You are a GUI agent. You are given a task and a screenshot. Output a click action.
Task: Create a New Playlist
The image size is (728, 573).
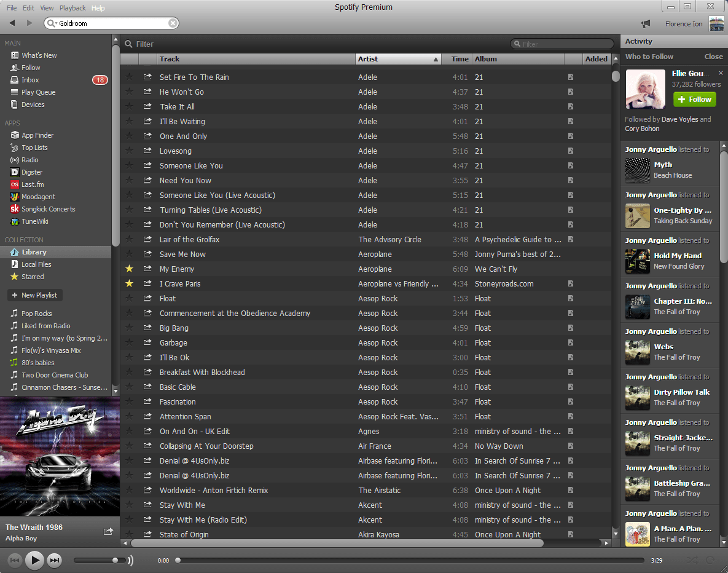[35, 295]
